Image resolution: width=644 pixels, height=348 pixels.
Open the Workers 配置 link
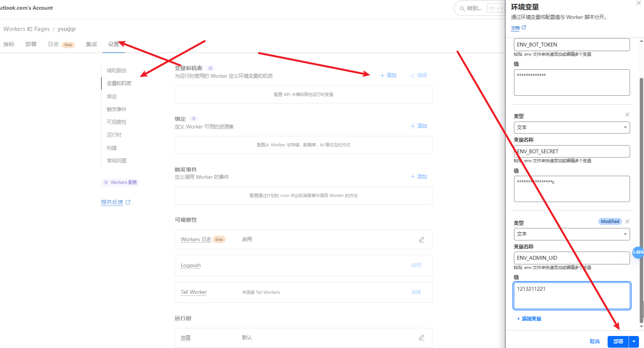coord(120,182)
